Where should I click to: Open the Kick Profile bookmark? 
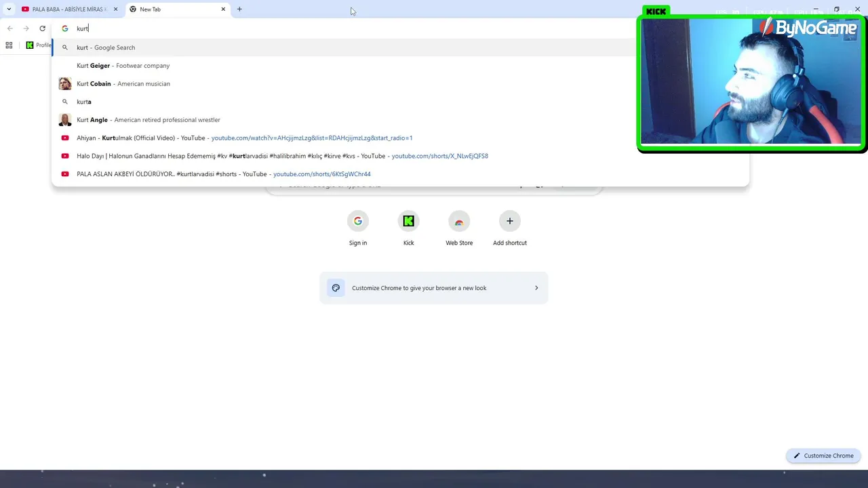[39, 45]
